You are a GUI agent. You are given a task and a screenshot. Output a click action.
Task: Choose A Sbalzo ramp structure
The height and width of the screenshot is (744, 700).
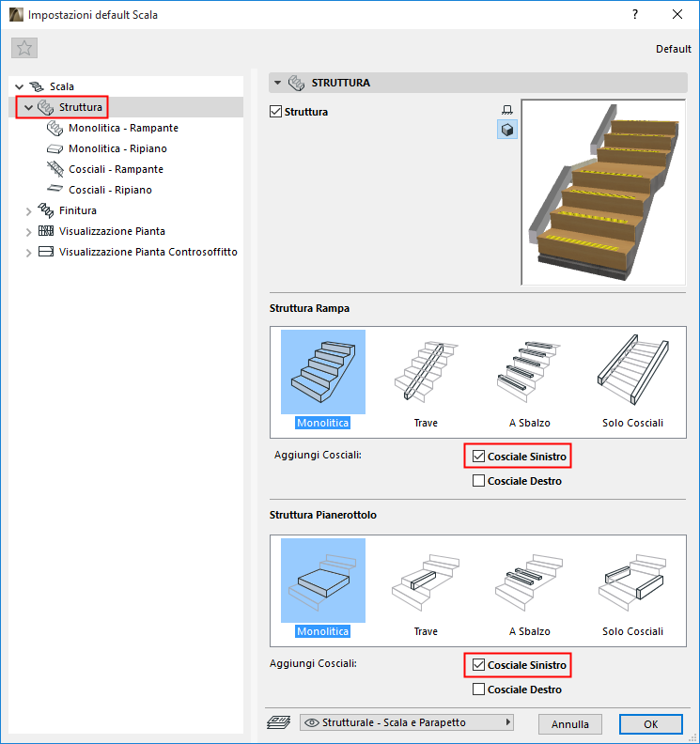tap(529, 380)
